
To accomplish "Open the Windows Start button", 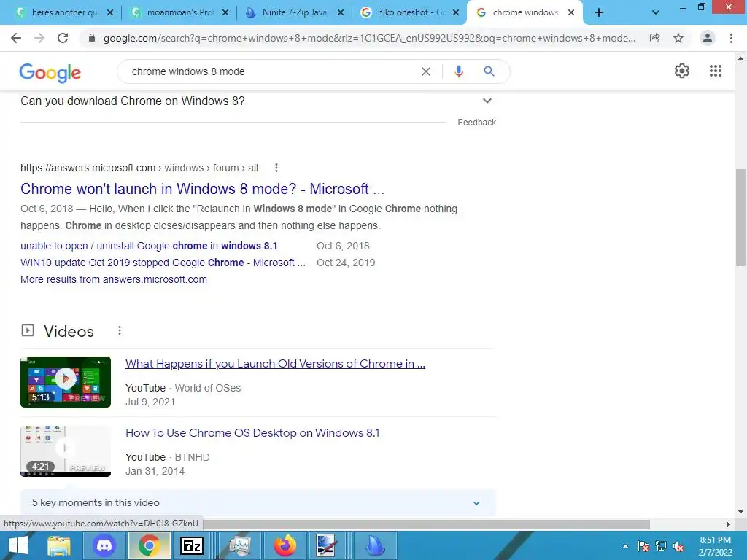I will tap(18, 545).
